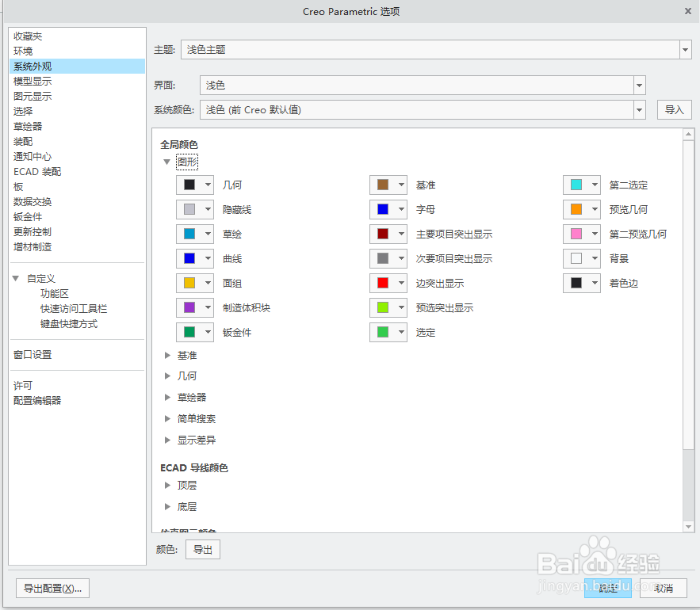Click the 背景 white color swatch
Viewport: 700px width, 610px height.
pyautogui.click(x=576, y=258)
